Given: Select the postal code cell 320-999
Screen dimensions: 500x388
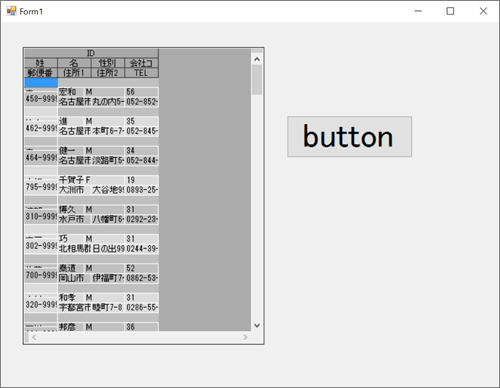Looking at the screenshot, I should pos(41,305).
